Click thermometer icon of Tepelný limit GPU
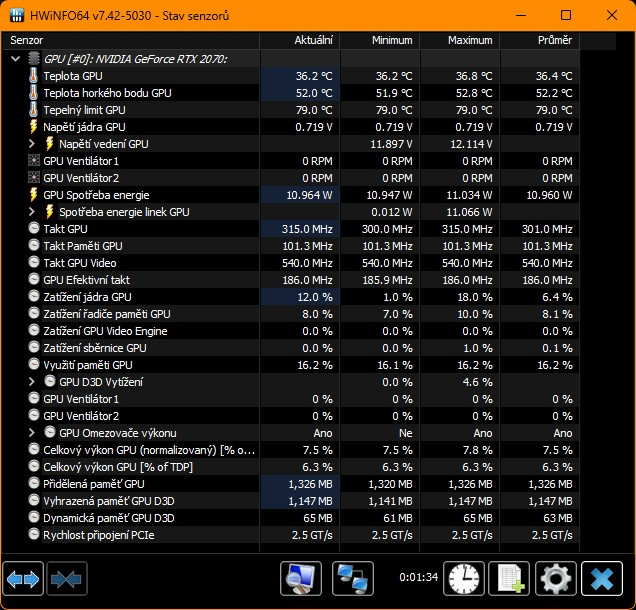The width and height of the screenshot is (636, 610). point(34,110)
